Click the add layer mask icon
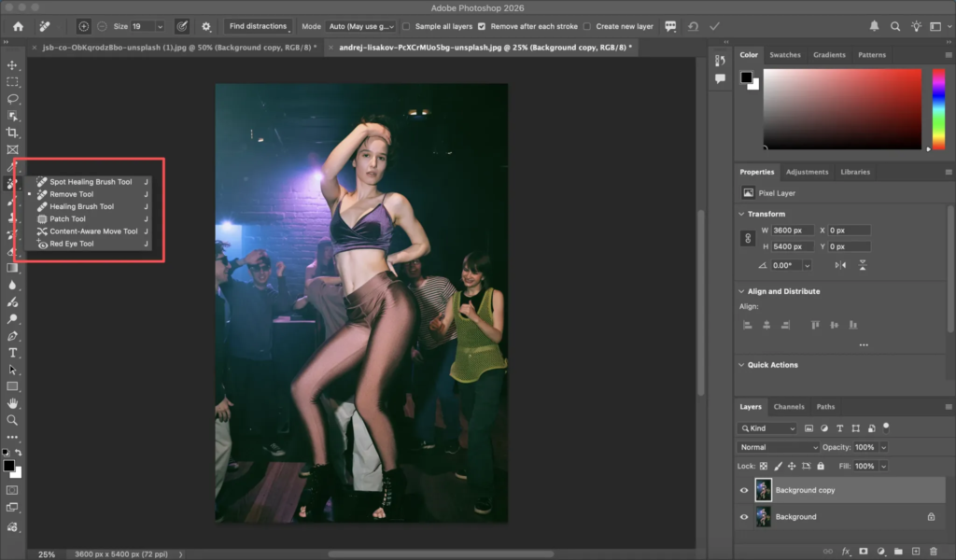 pos(863,552)
